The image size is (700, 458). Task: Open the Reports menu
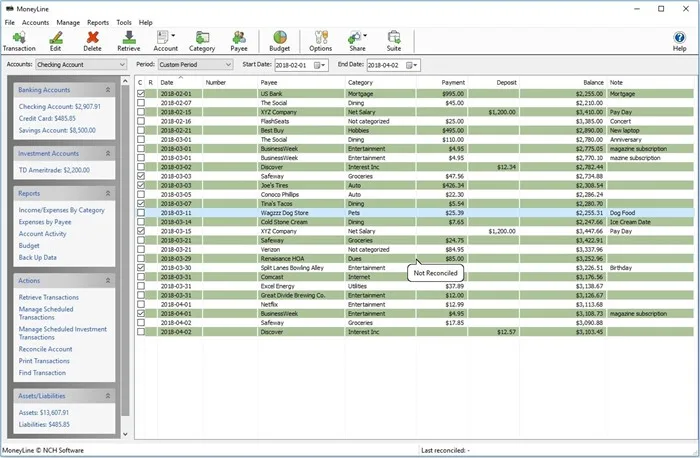coord(98,22)
